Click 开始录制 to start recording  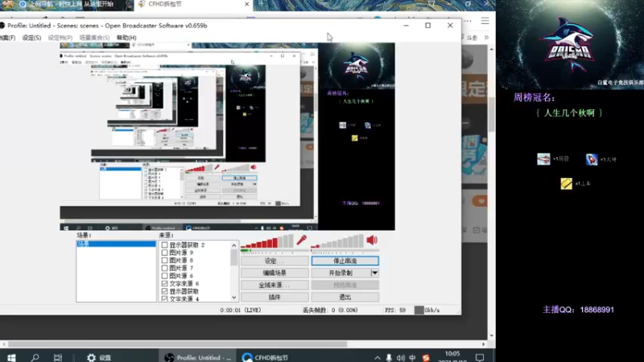tap(341, 273)
